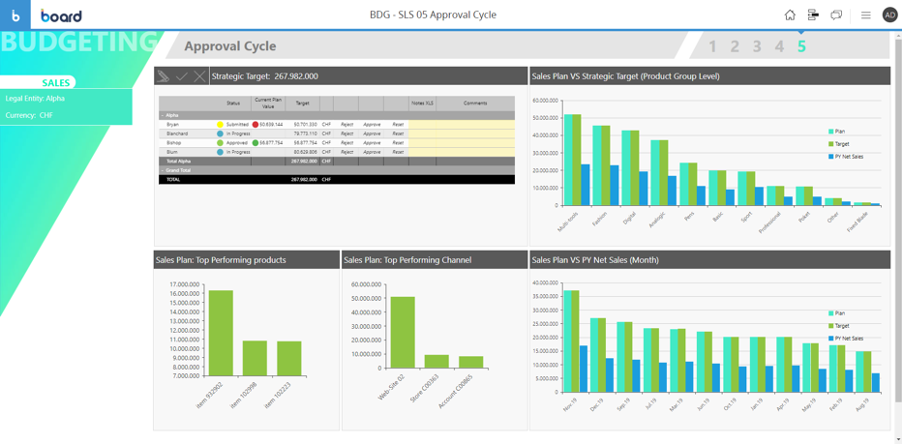Open the presentations panel icon in header
Viewport: 902px width, 444px height.
813,15
